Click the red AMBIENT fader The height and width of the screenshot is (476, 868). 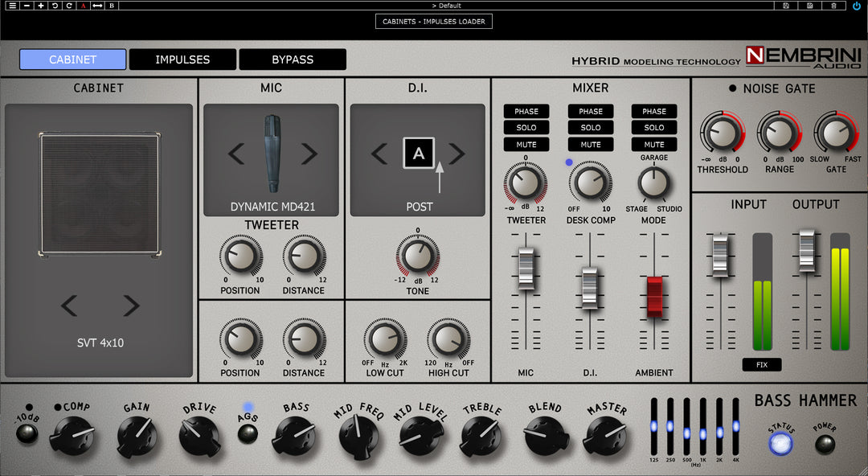tap(653, 295)
